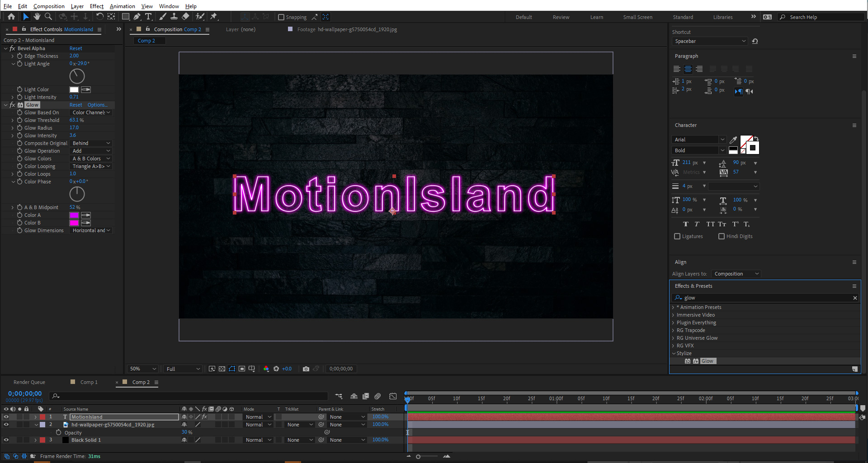Reset the Spacebar shortcut with the undo arrow icon
The height and width of the screenshot is (463, 868).
click(755, 41)
